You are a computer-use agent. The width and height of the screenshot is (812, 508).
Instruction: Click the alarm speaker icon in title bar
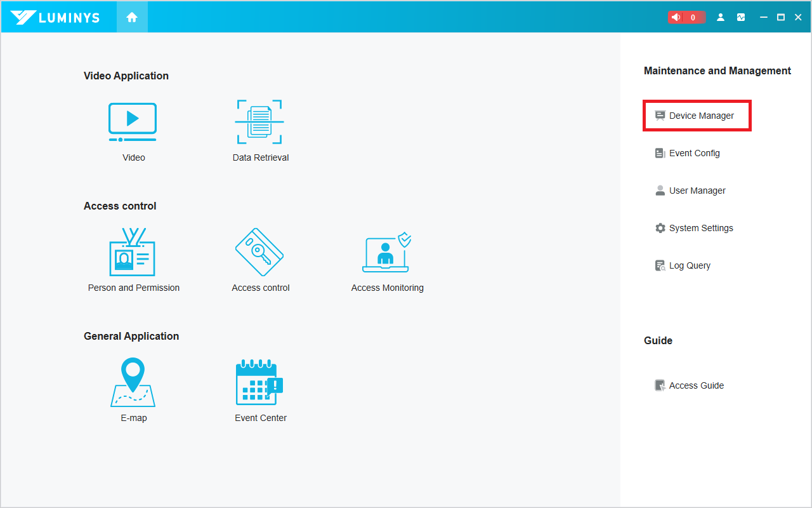click(676, 17)
